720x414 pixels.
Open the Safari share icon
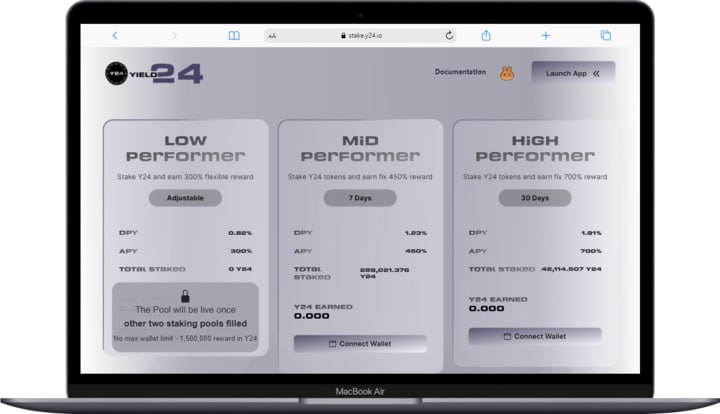tap(486, 35)
